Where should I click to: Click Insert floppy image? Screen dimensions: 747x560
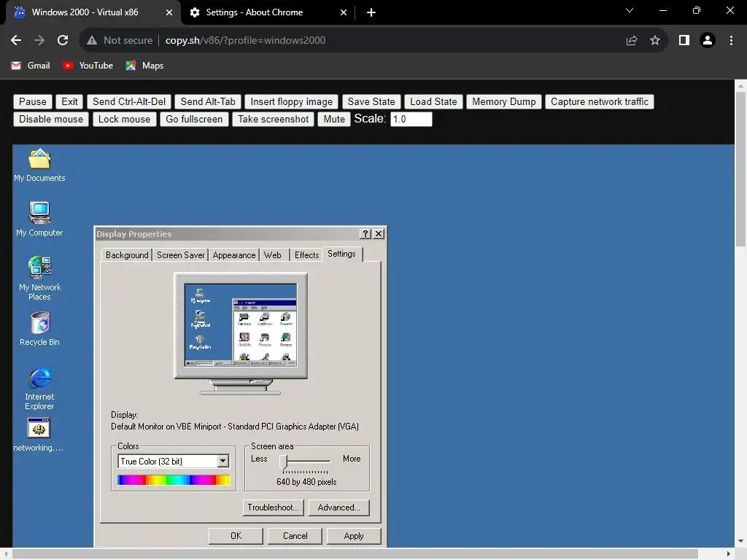click(292, 102)
